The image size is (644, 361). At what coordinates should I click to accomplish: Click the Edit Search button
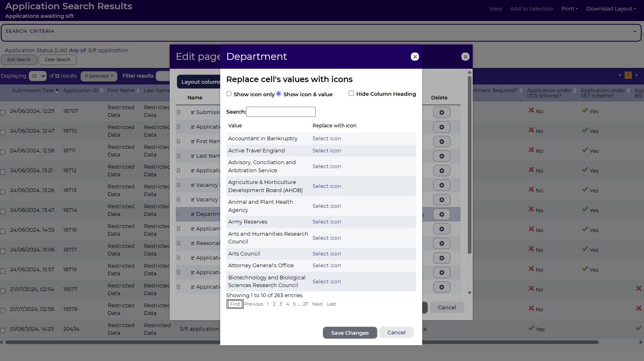19,59
